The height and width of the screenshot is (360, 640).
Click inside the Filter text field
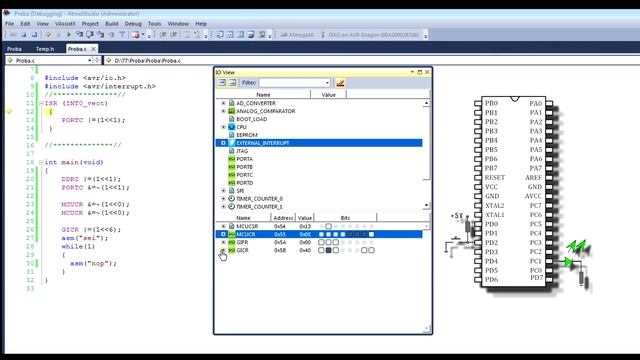point(292,83)
